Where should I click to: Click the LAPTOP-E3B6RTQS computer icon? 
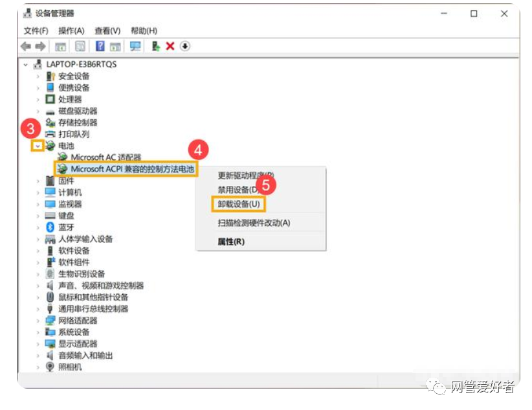click(x=38, y=64)
